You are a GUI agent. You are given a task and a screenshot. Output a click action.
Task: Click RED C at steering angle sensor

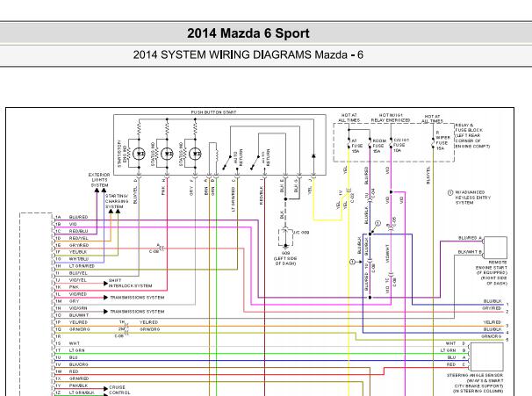pyautogui.click(x=456, y=364)
